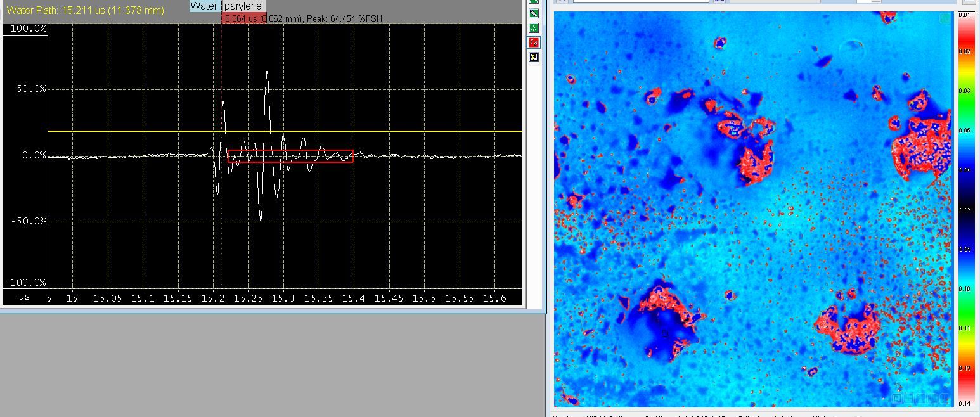Click the red 0.064 us thickness readout
Viewport: 980px width, 417px height.
tap(241, 19)
